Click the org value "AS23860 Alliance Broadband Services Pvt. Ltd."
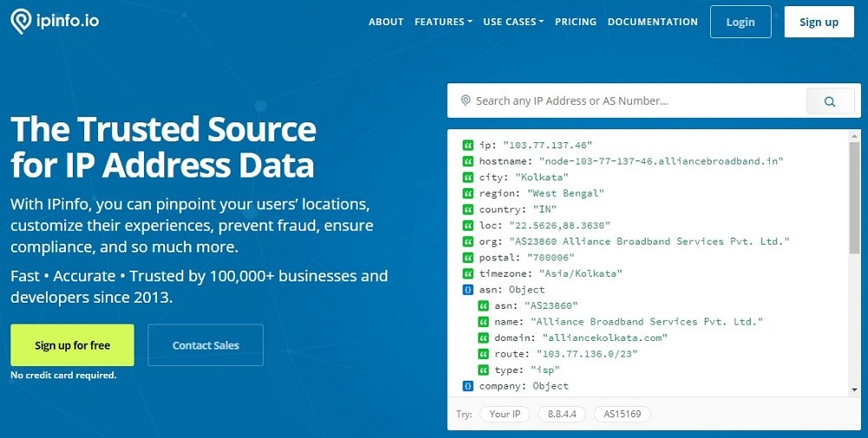The height and width of the screenshot is (438, 868). 649,242
